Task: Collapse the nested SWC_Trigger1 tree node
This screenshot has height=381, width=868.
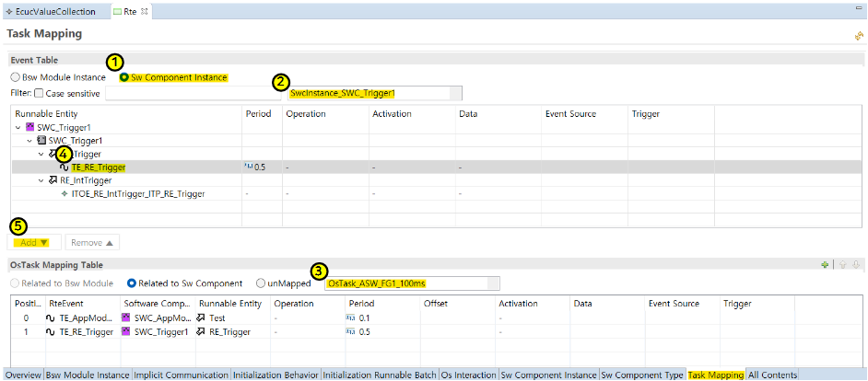Action: (29, 141)
